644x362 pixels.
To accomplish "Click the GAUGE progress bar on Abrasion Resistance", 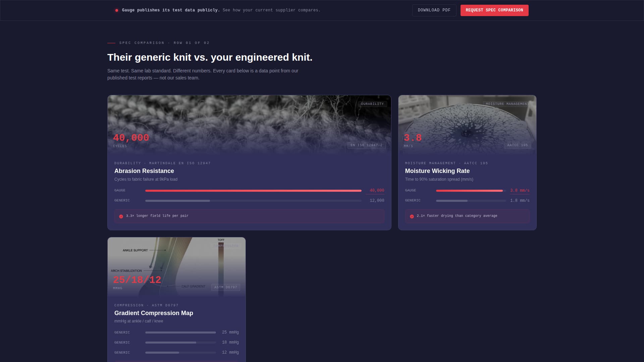I will (253, 190).
